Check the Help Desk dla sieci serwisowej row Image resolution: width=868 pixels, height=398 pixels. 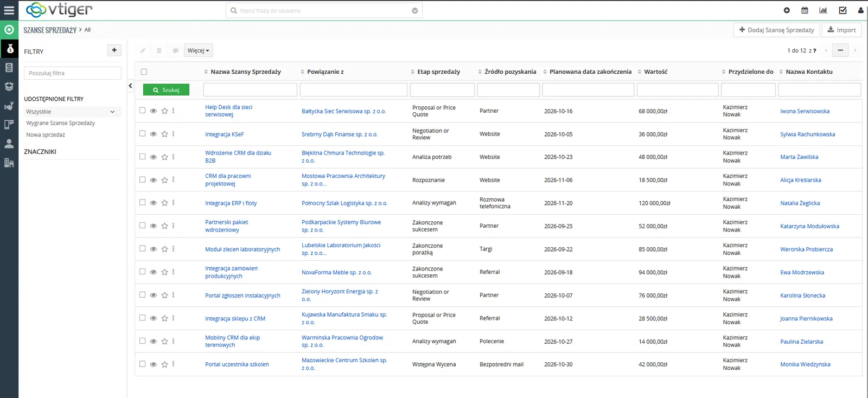[x=142, y=110]
